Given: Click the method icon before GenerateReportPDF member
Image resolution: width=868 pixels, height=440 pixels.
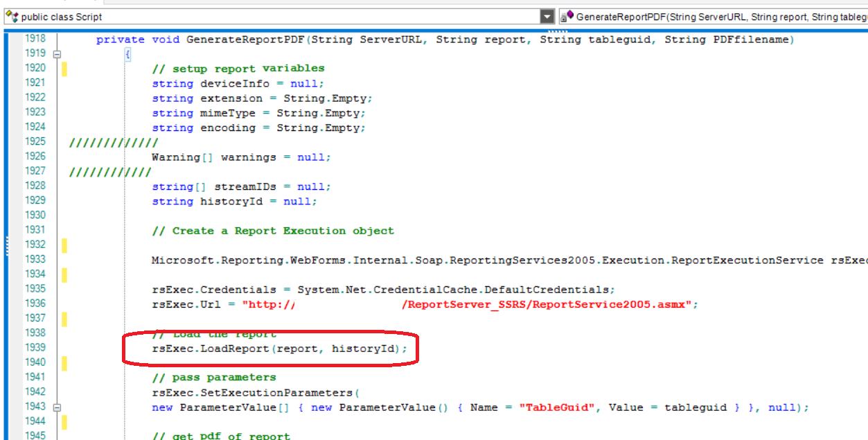Looking at the screenshot, I should tap(567, 16).
